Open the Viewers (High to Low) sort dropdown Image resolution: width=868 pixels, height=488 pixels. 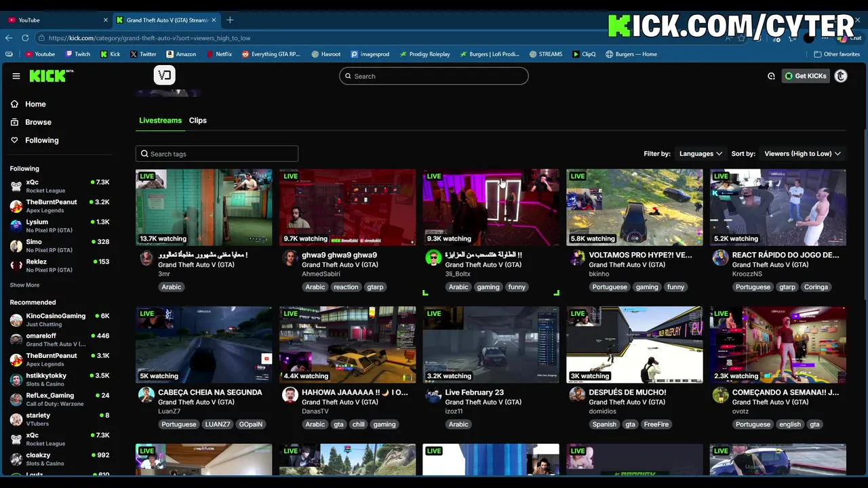tap(802, 154)
